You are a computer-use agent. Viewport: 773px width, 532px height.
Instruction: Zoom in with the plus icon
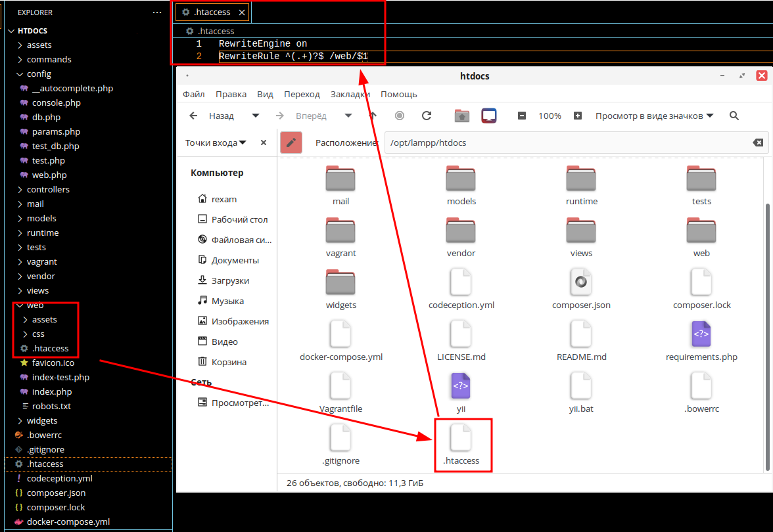tap(578, 116)
